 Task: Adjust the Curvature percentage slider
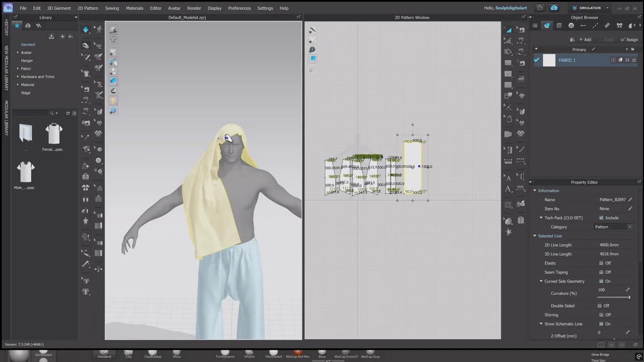pos(613,297)
